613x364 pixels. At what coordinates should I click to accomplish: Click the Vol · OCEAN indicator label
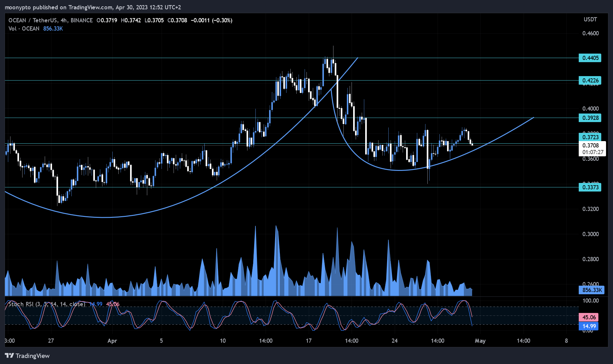click(24, 29)
